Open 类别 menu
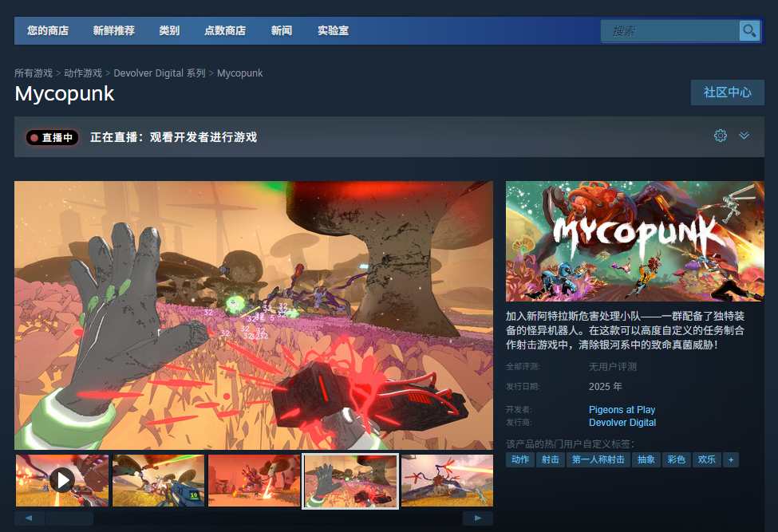This screenshot has height=532, width=778. 169,31
